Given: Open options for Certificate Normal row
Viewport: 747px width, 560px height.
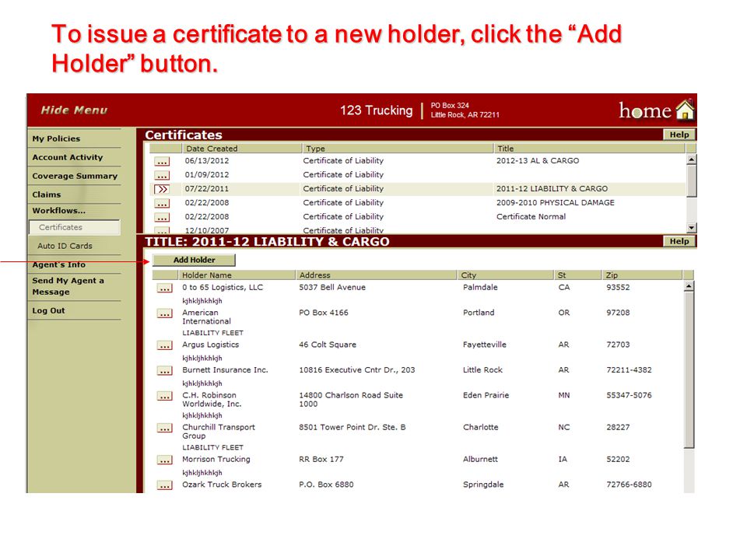Looking at the screenshot, I should 162,218.
